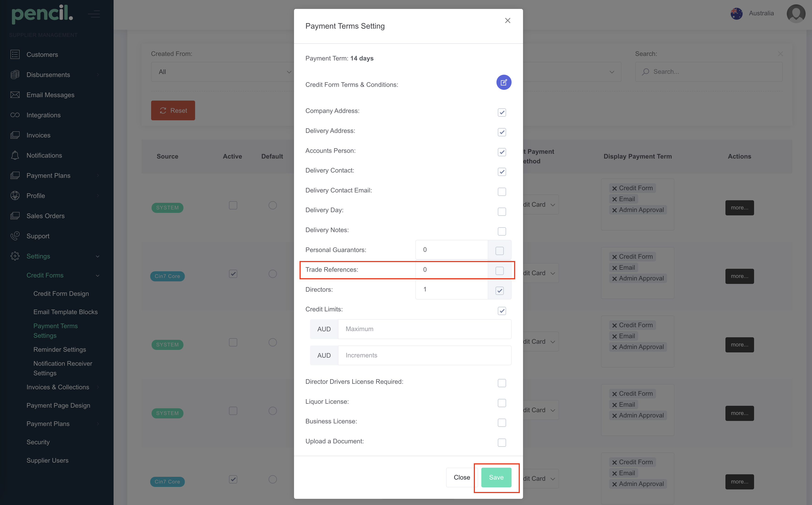
Task: Click the Notifications bell icon
Action: [15, 155]
